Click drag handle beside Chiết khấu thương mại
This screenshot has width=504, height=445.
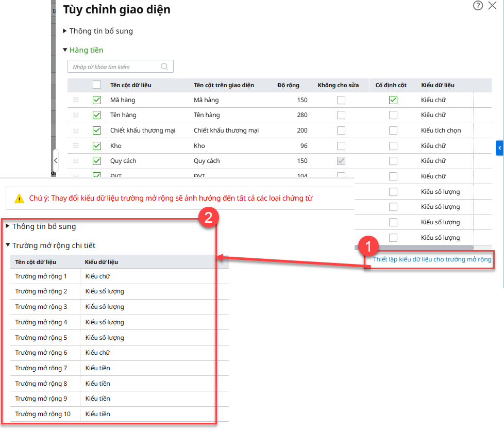(x=76, y=130)
